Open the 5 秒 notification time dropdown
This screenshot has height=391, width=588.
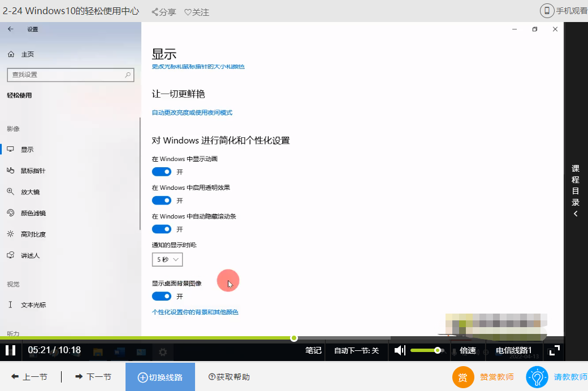[167, 259]
